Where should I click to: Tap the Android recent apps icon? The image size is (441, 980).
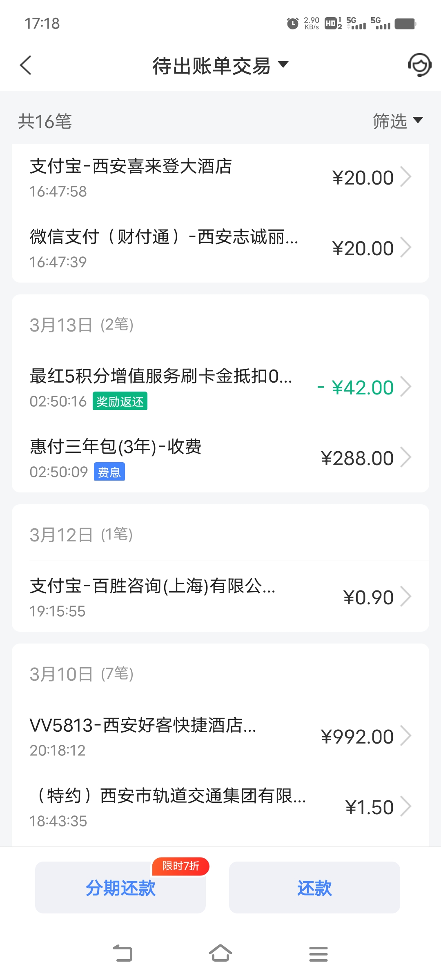(318, 954)
